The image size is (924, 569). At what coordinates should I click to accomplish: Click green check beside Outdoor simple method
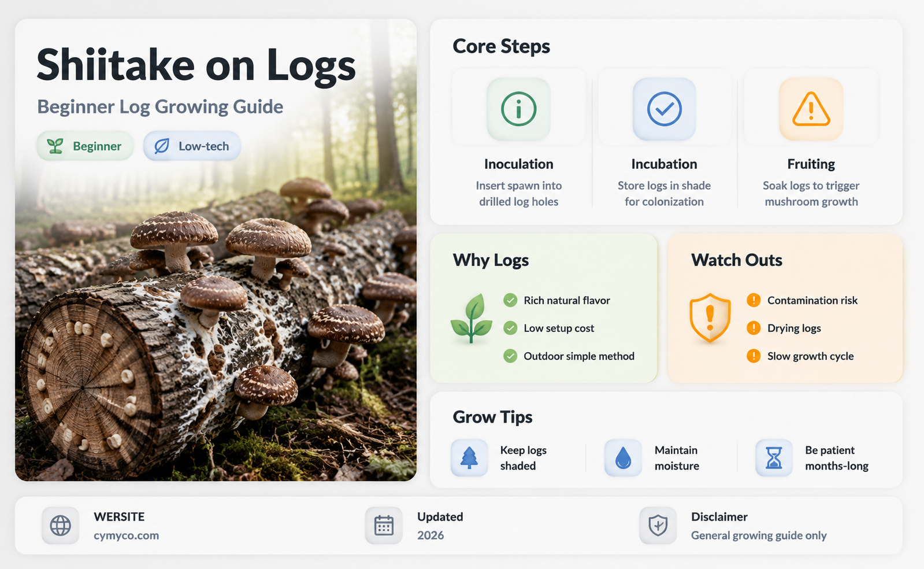click(x=510, y=356)
